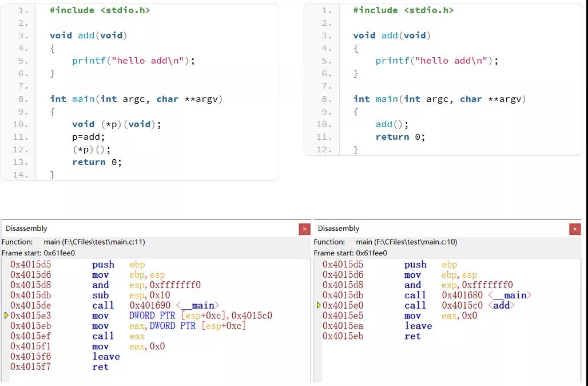Screen dimensions: 588x386
Task: Click 'leave' instruction at 0x4015f6
Action: pyautogui.click(x=106, y=357)
